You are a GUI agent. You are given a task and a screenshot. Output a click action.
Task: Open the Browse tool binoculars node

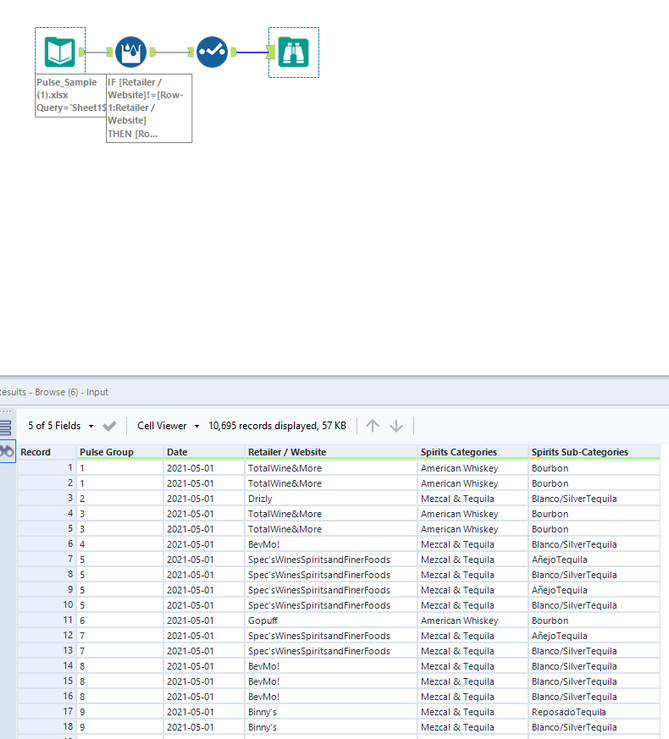click(x=293, y=52)
